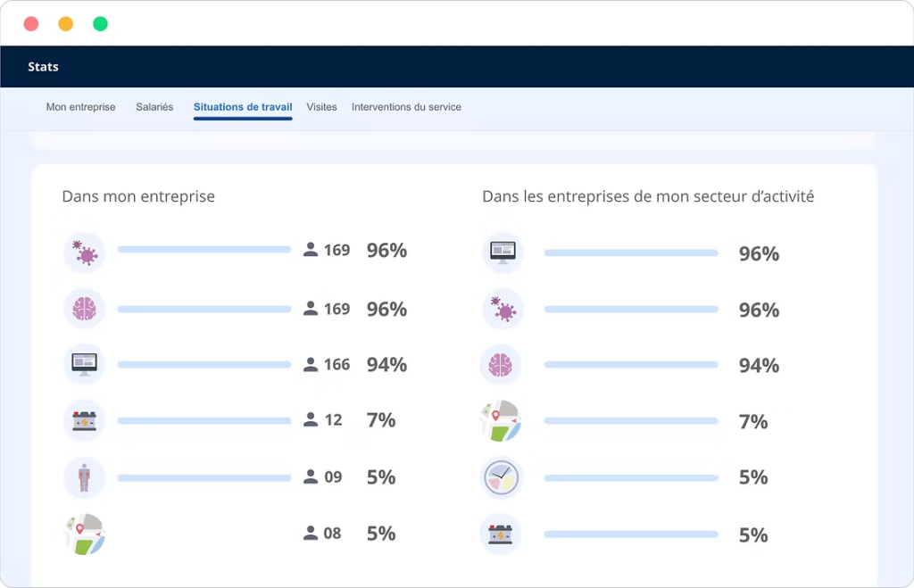The height and width of the screenshot is (588, 914).
Task: Select the human body icon in company list
Action: (x=85, y=476)
